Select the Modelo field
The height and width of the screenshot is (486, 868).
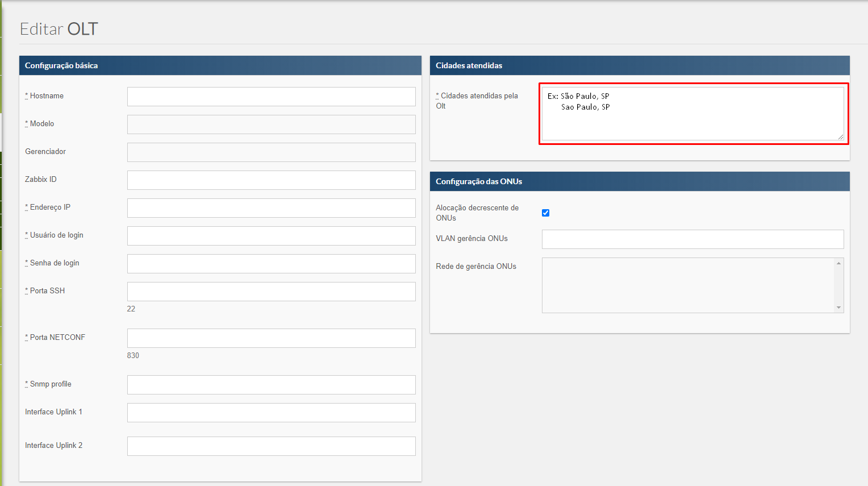point(271,124)
